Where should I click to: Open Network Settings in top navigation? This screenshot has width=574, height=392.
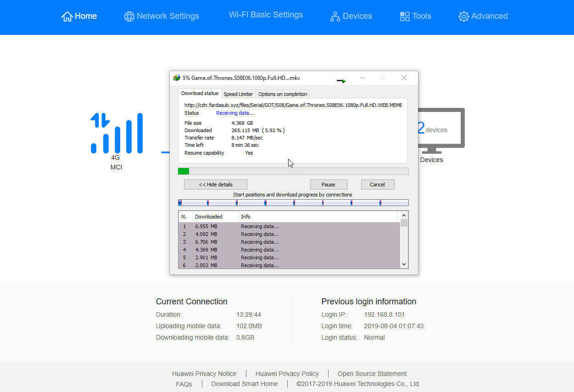(x=162, y=16)
